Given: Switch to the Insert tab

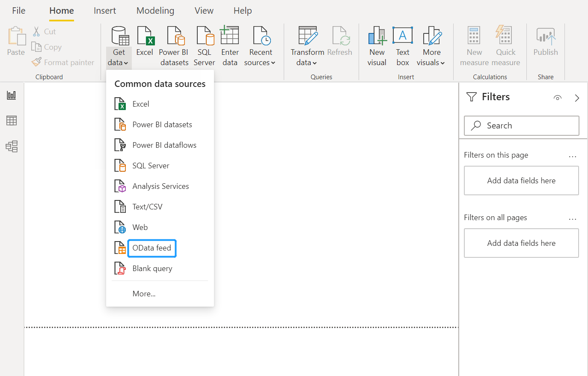Looking at the screenshot, I should (x=105, y=11).
